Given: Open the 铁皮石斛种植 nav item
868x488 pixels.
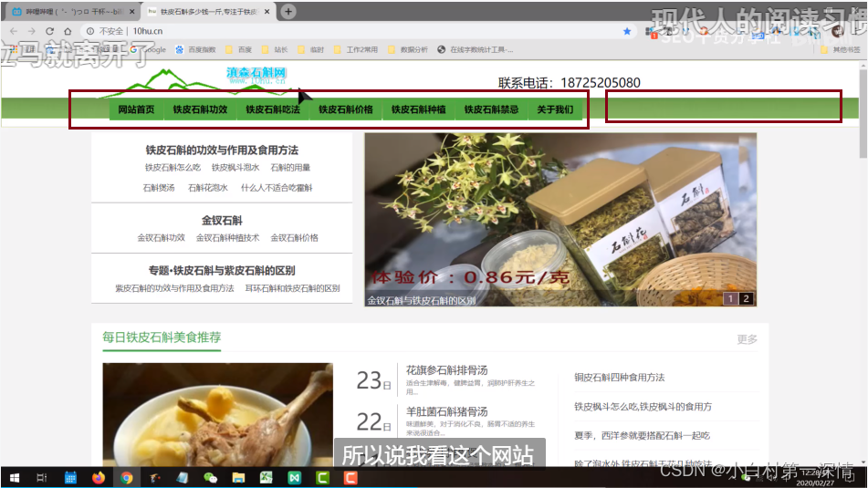Looking at the screenshot, I should [419, 109].
